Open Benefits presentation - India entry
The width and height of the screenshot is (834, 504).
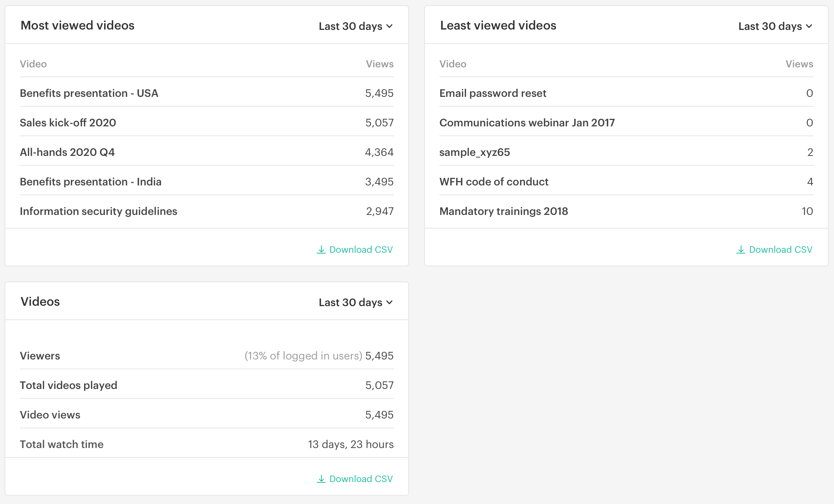click(x=91, y=182)
